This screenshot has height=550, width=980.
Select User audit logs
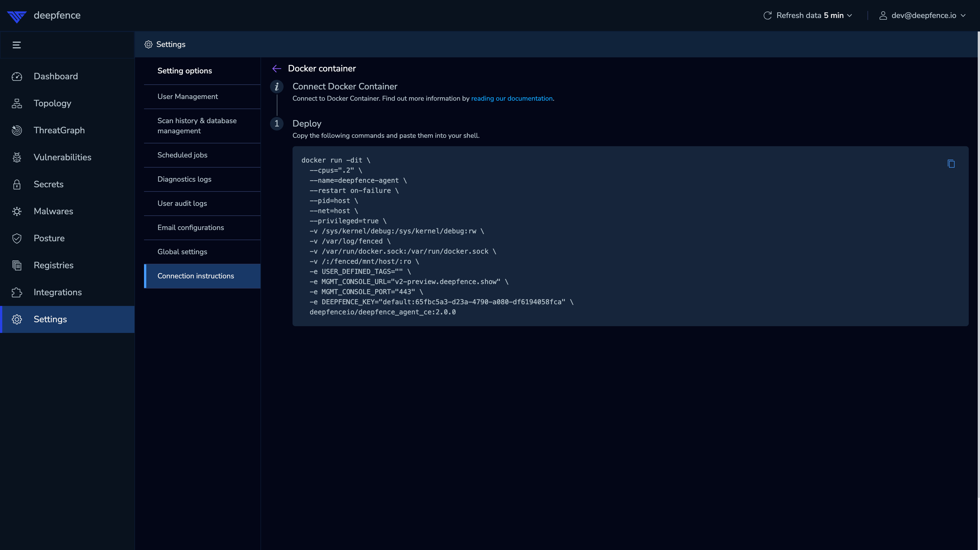tap(203, 204)
